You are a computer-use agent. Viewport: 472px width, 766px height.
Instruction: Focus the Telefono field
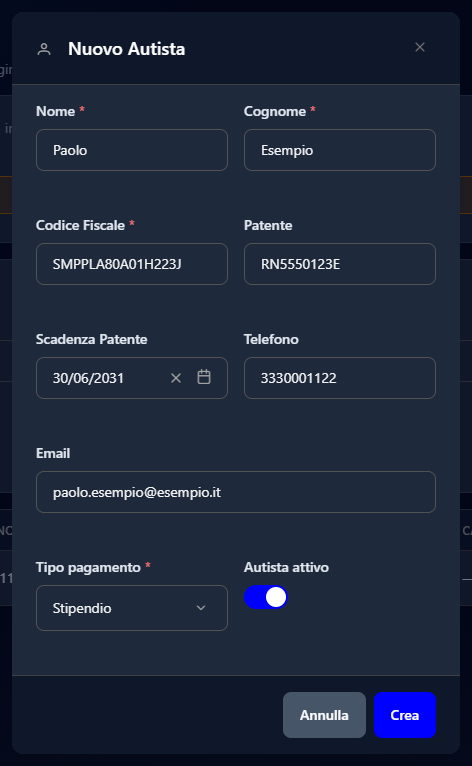pos(340,378)
